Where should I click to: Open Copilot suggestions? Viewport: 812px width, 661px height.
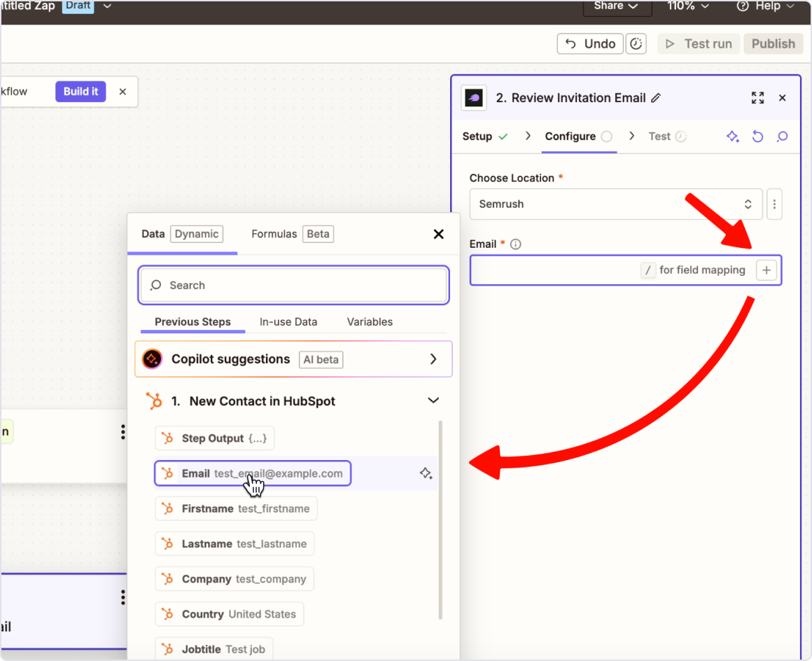pyautogui.click(x=293, y=359)
